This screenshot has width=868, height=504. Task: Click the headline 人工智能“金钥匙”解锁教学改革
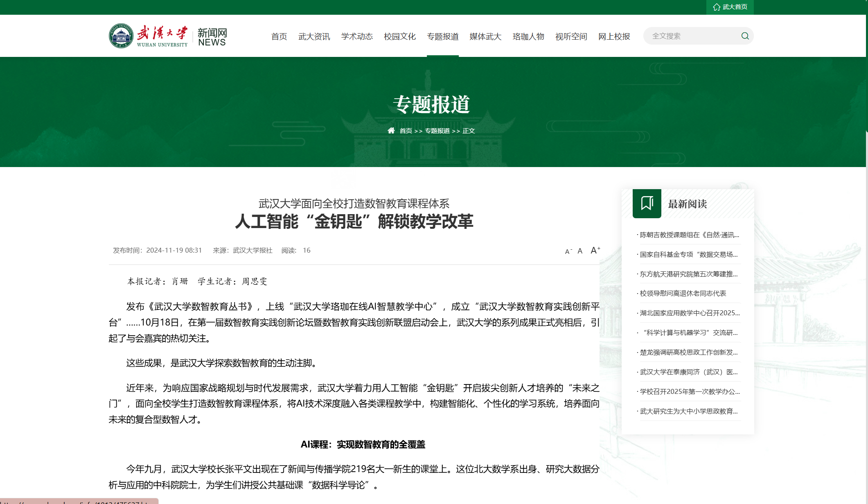[x=354, y=221]
